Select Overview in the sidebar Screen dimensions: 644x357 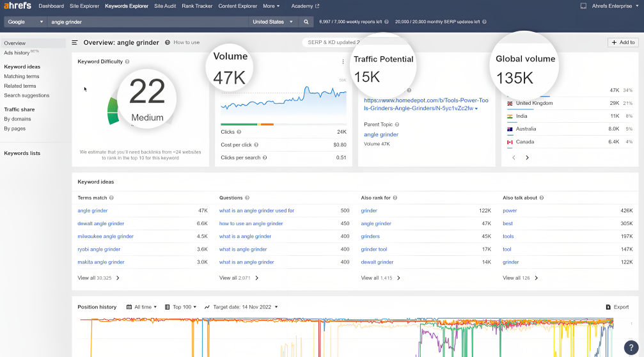33,43
